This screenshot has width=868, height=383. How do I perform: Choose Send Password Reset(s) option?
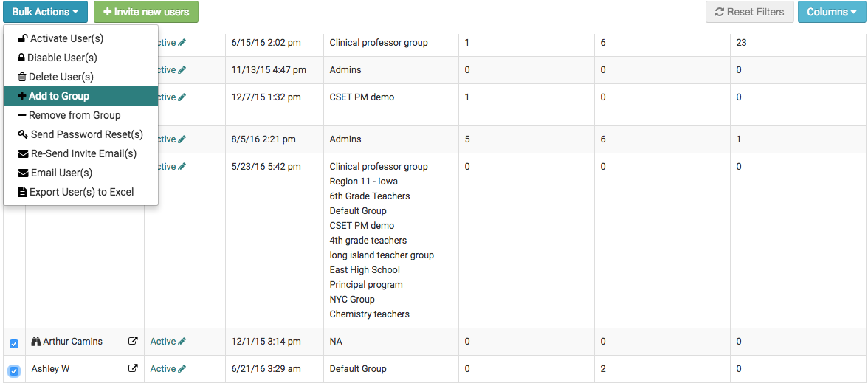coord(86,134)
